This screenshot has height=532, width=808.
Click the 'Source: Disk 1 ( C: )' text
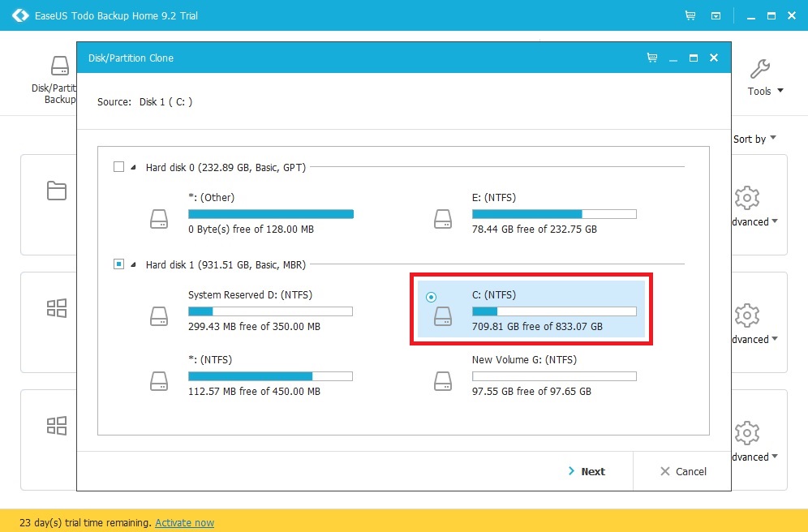point(144,102)
